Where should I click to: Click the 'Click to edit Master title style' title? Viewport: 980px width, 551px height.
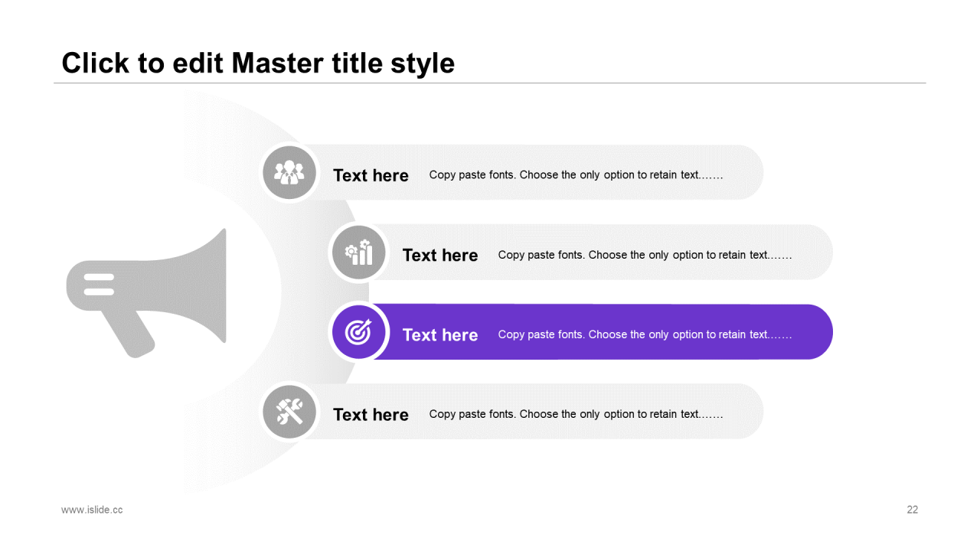click(258, 63)
